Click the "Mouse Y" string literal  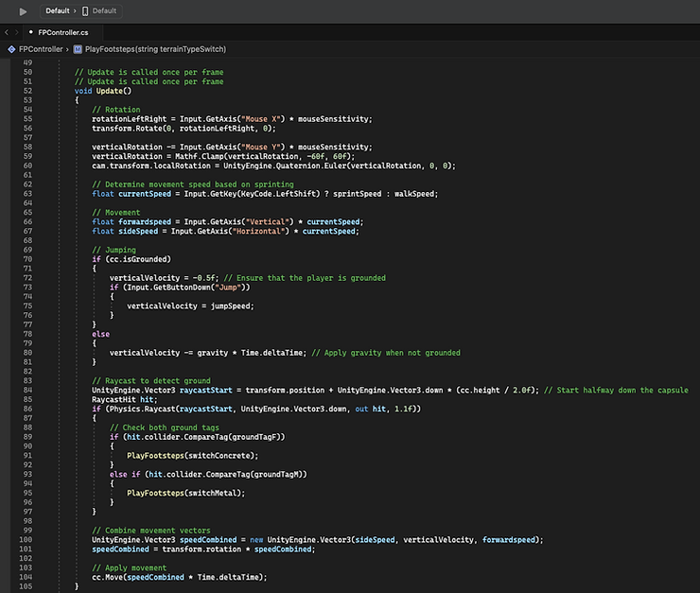[261, 147]
